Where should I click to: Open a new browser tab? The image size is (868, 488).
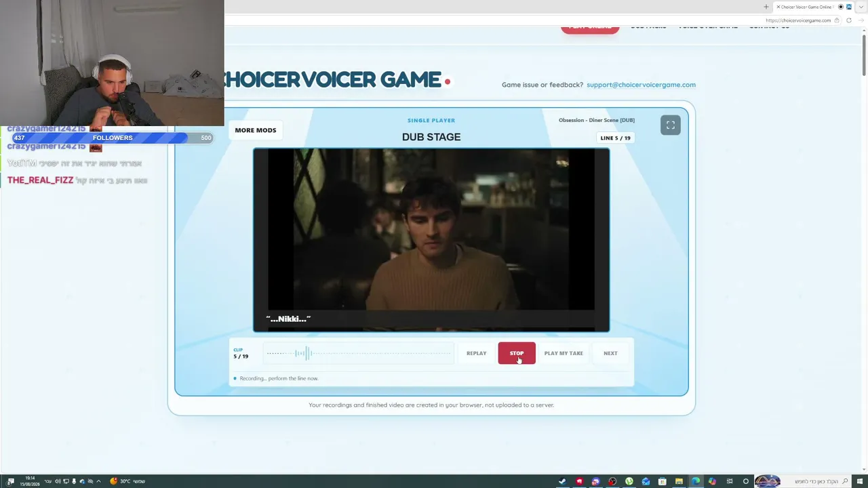pyautogui.click(x=766, y=7)
